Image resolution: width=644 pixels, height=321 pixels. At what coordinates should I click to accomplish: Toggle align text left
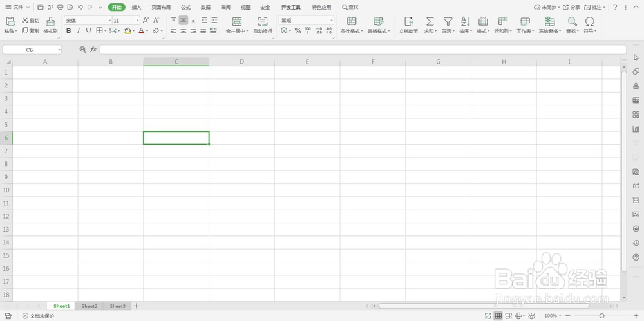(173, 31)
